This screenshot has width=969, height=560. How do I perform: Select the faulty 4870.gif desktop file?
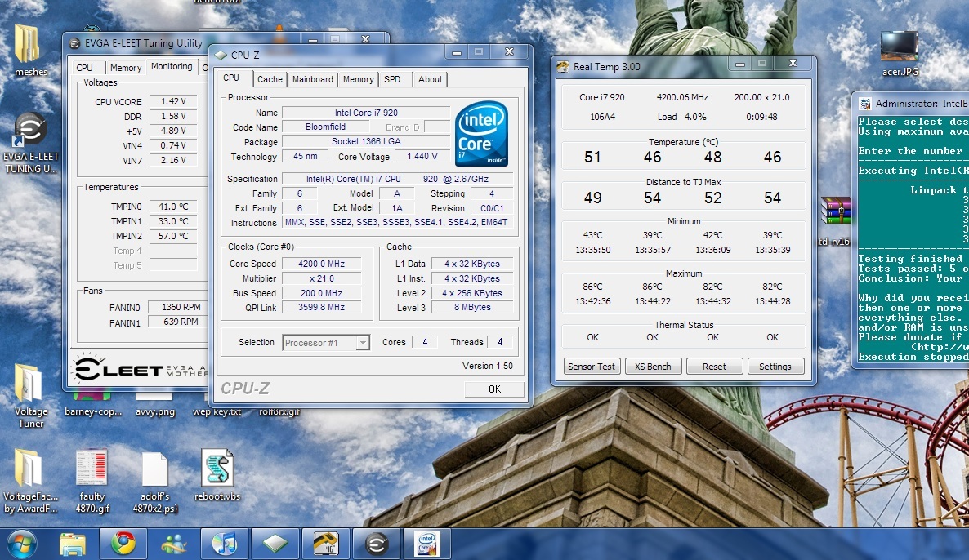click(x=92, y=482)
